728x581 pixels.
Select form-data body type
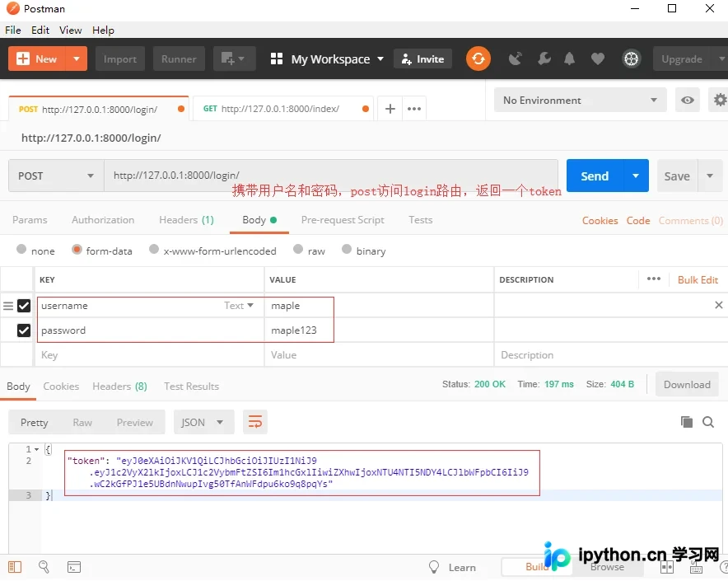click(x=77, y=249)
